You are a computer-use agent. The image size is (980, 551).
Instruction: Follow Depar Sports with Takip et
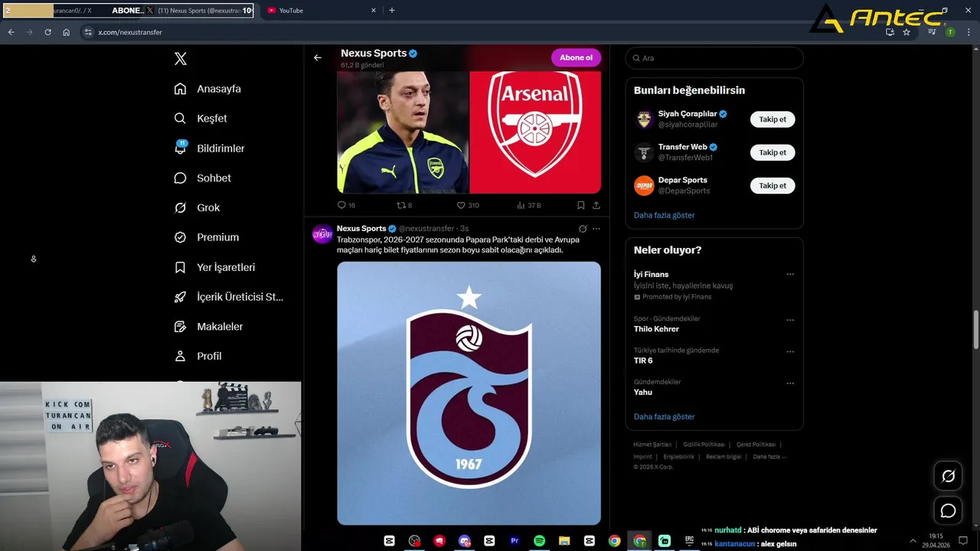tap(773, 185)
